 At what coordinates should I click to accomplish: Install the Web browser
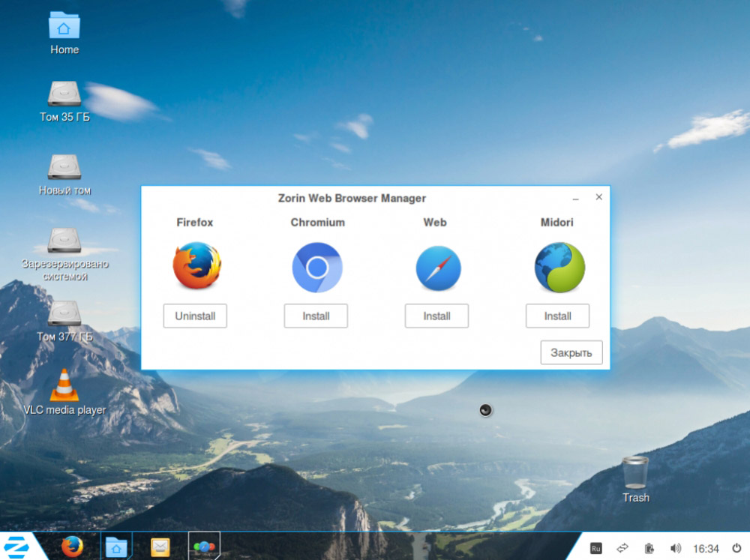tap(436, 316)
